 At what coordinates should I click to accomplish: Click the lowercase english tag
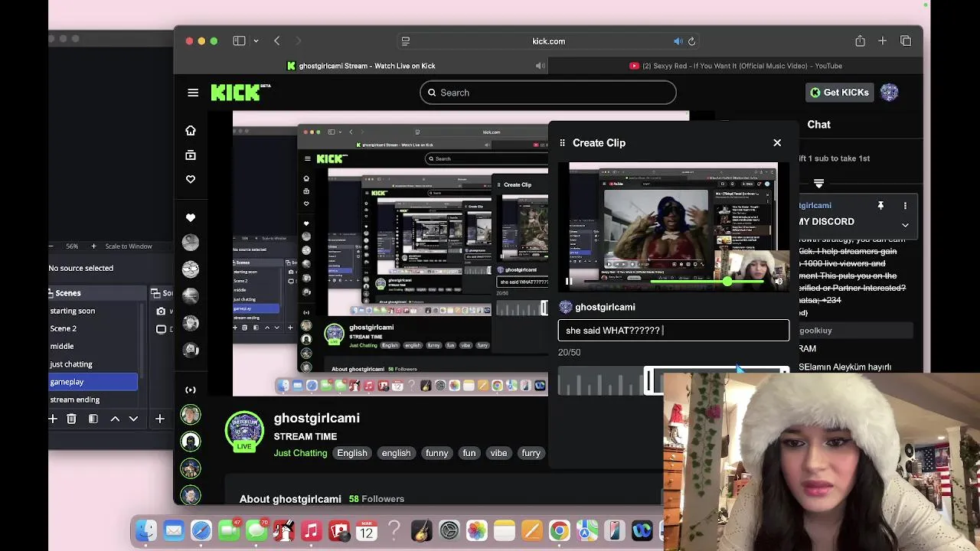click(396, 453)
